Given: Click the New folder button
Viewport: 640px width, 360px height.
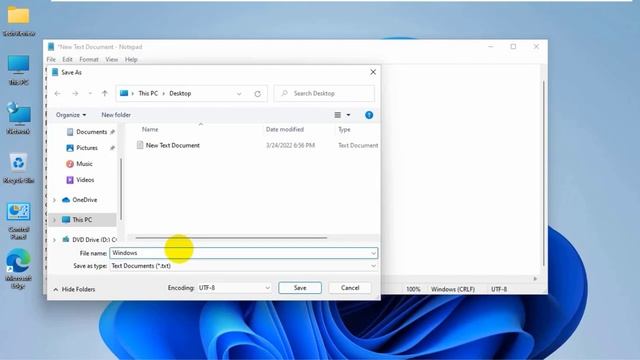Looking at the screenshot, I should pyautogui.click(x=116, y=115).
